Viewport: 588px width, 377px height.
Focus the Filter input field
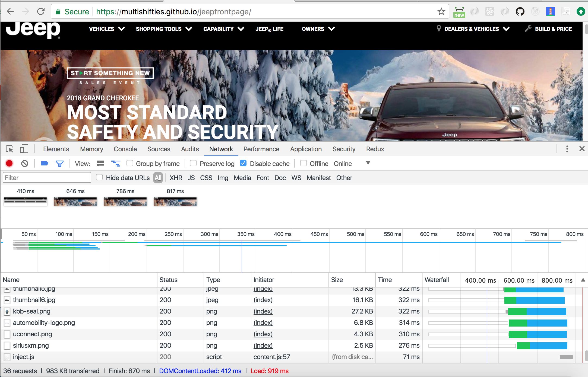47,178
